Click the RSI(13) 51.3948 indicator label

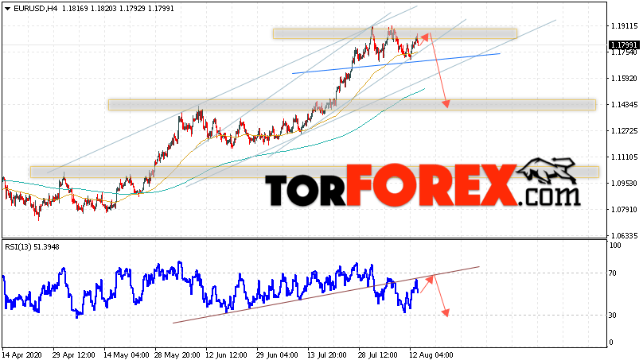[x=32, y=247]
